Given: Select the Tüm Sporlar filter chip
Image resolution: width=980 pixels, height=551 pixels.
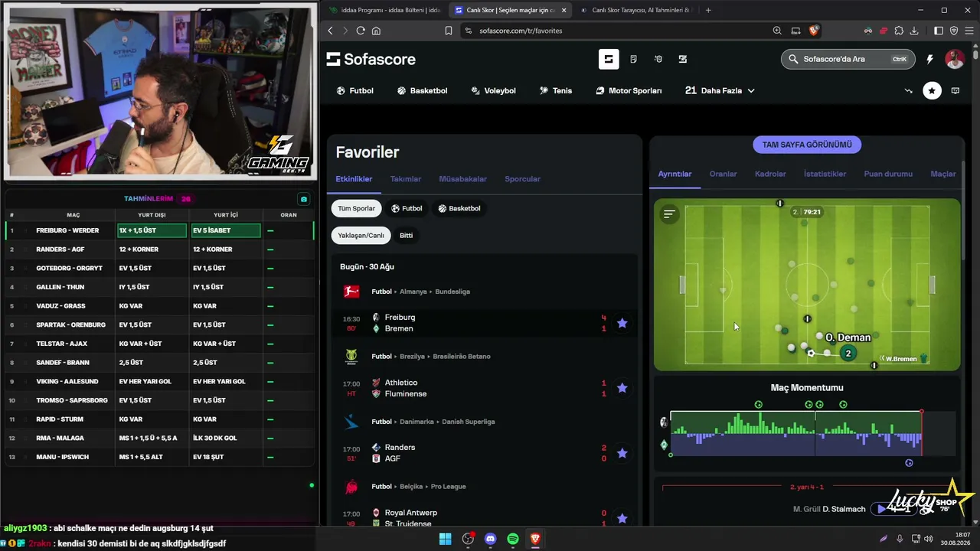Looking at the screenshot, I should pos(357,208).
